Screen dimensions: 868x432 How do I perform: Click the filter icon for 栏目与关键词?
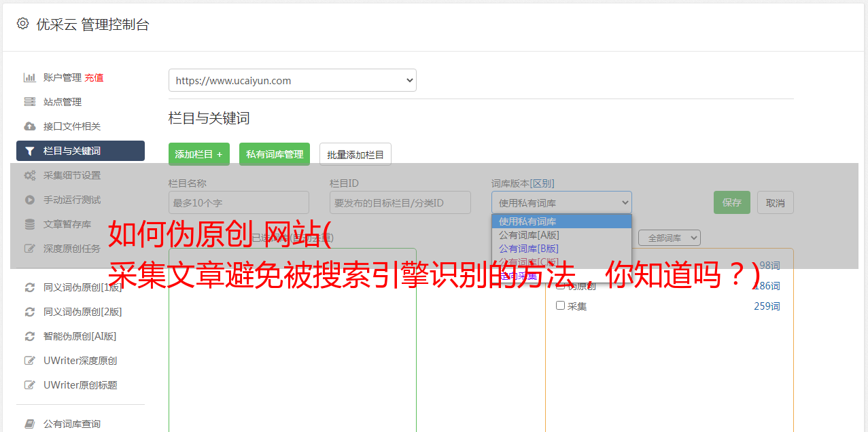(x=30, y=151)
